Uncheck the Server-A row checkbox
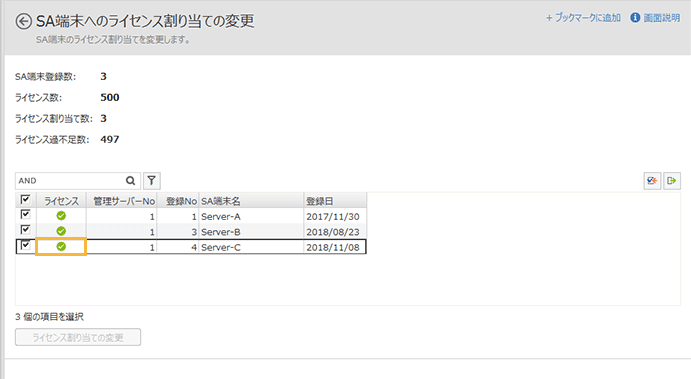This screenshot has height=379, width=691. click(26, 215)
